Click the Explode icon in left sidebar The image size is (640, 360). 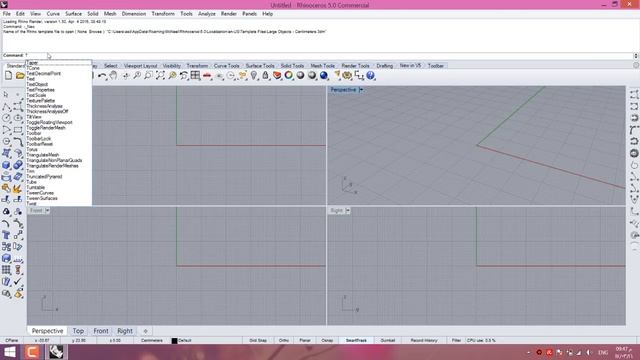(x=18, y=189)
